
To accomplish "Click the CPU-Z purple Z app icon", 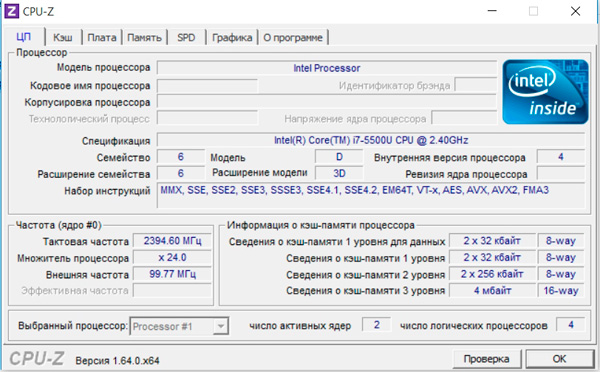I will [x=11, y=11].
